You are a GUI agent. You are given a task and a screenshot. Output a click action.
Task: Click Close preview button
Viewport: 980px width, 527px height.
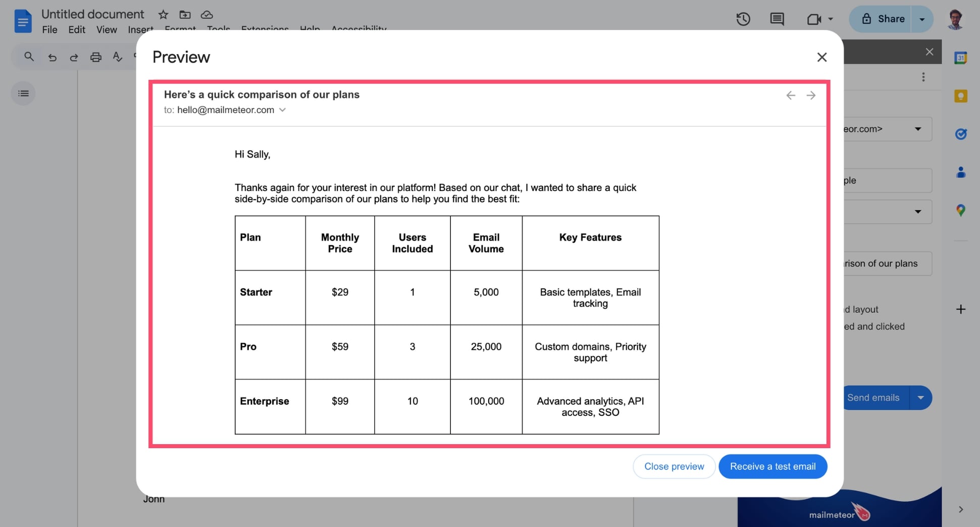[x=674, y=466]
